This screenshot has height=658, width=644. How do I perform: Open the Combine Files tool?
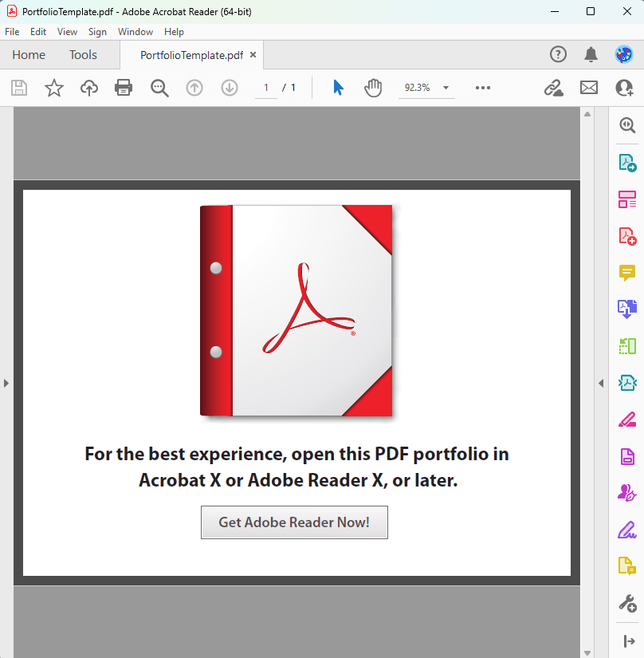pyautogui.click(x=627, y=309)
